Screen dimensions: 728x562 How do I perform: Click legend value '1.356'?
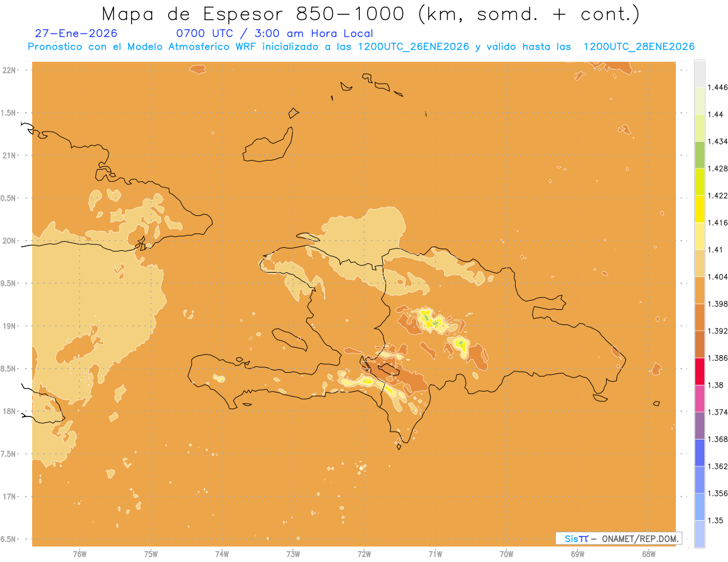[718, 493]
